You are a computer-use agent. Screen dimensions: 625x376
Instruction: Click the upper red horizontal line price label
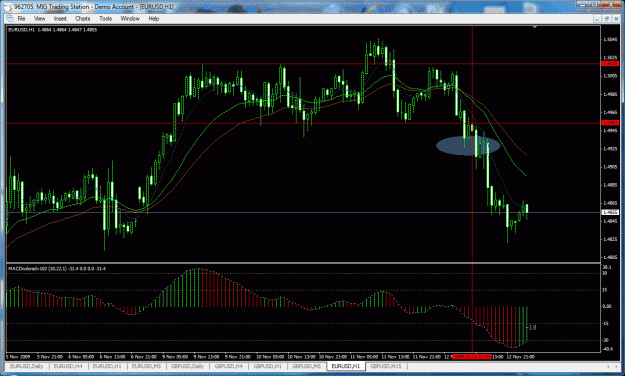tap(610, 64)
